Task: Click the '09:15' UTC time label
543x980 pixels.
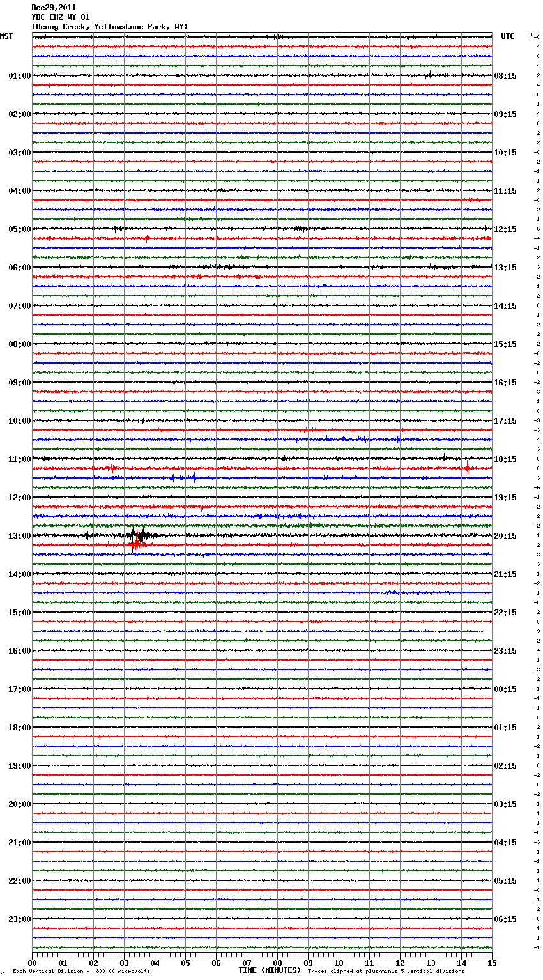Action: click(505, 114)
